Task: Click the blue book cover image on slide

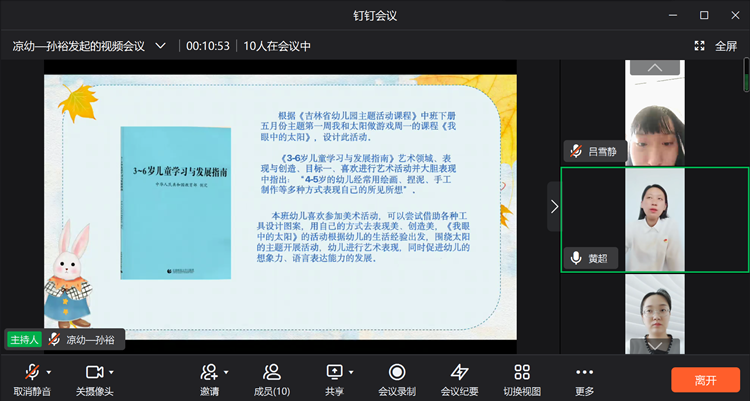Action: (x=176, y=203)
